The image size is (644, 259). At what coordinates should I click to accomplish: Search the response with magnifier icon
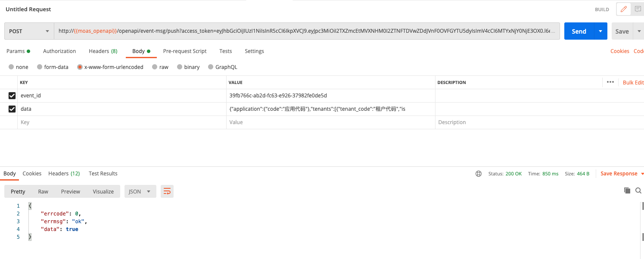point(638,190)
